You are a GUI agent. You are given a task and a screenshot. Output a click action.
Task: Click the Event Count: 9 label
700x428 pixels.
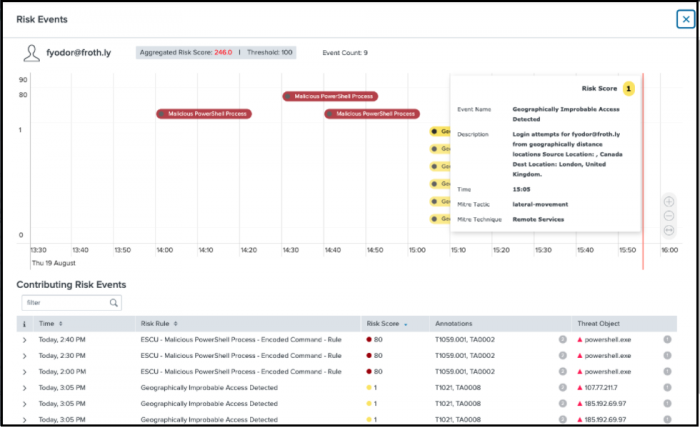[345, 53]
